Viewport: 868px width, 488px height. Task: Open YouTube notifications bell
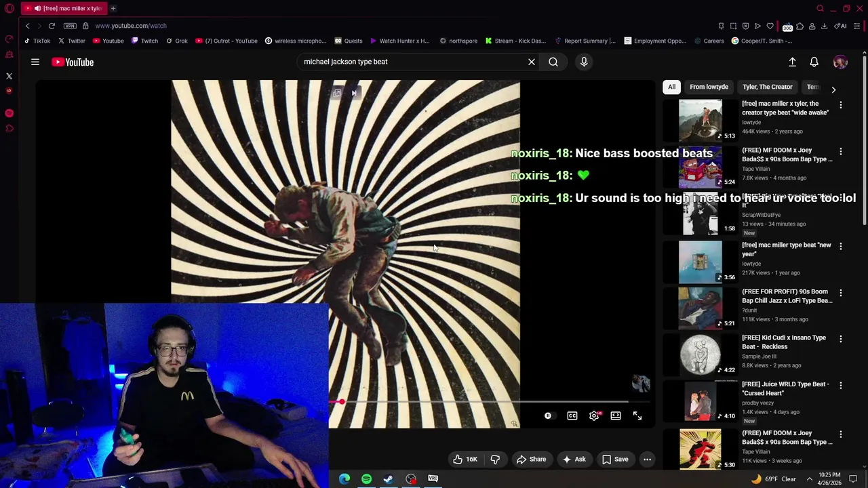pyautogui.click(x=814, y=62)
